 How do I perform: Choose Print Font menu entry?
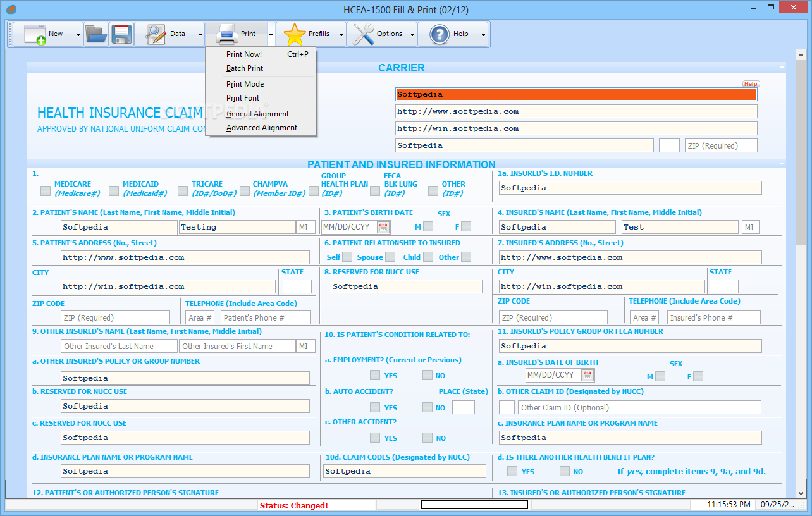click(261, 98)
